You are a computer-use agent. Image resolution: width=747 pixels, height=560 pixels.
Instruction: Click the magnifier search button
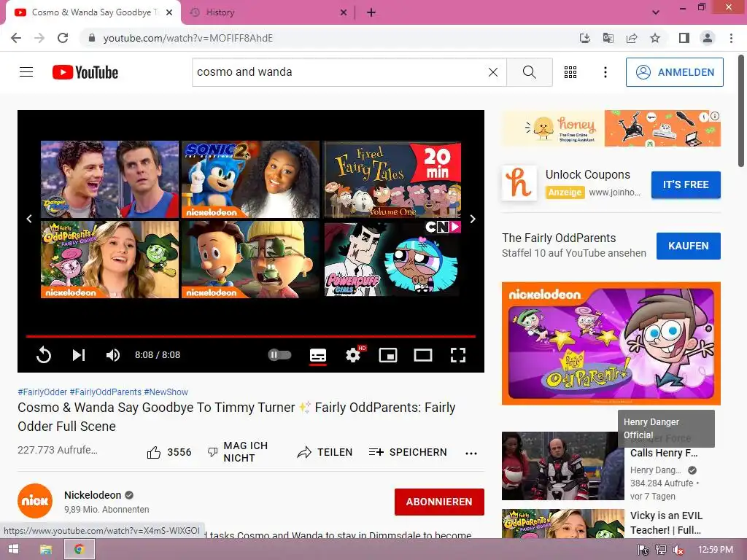pos(530,72)
